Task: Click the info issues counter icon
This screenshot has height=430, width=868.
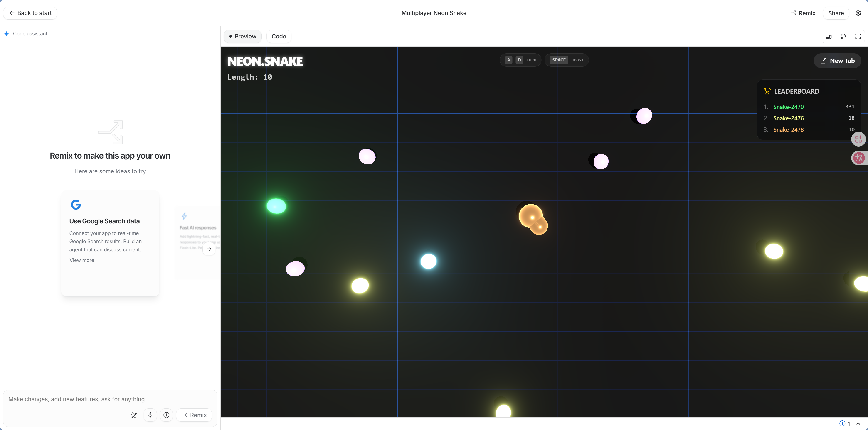Action: [842, 423]
